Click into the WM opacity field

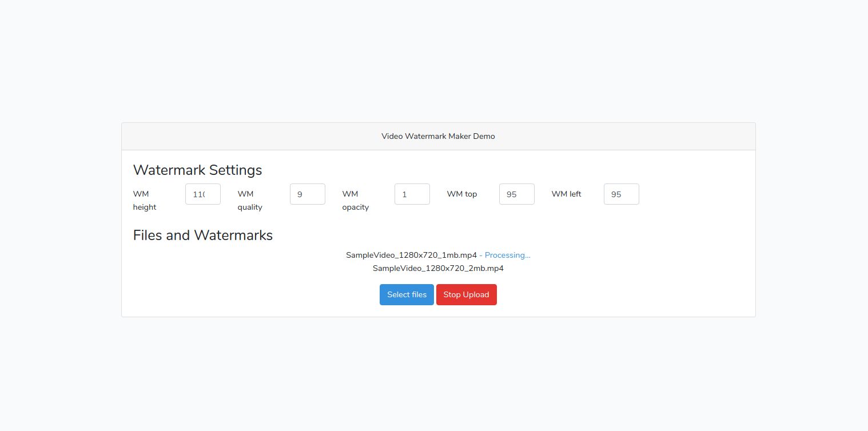pyautogui.click(x=412, y=194)
